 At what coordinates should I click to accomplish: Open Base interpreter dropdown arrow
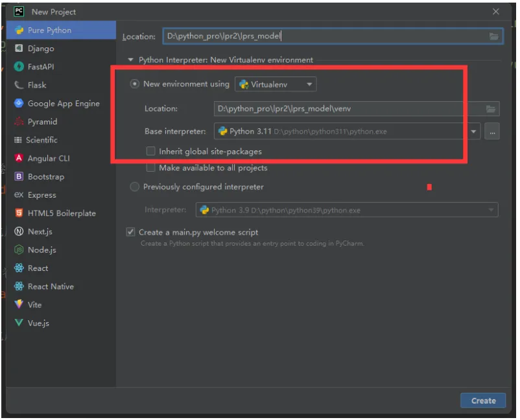473,132
